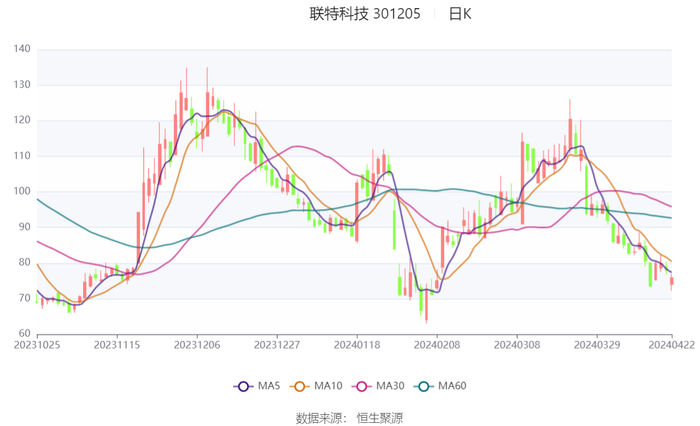Click the 数据来源 label below the legend
Viewport: 700px width, 426px height.
(320, 417)
